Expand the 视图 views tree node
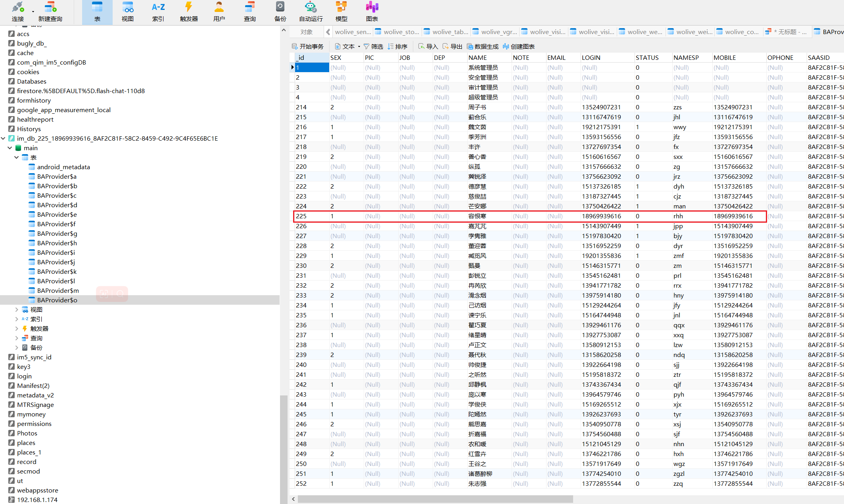 coord(17,309)
